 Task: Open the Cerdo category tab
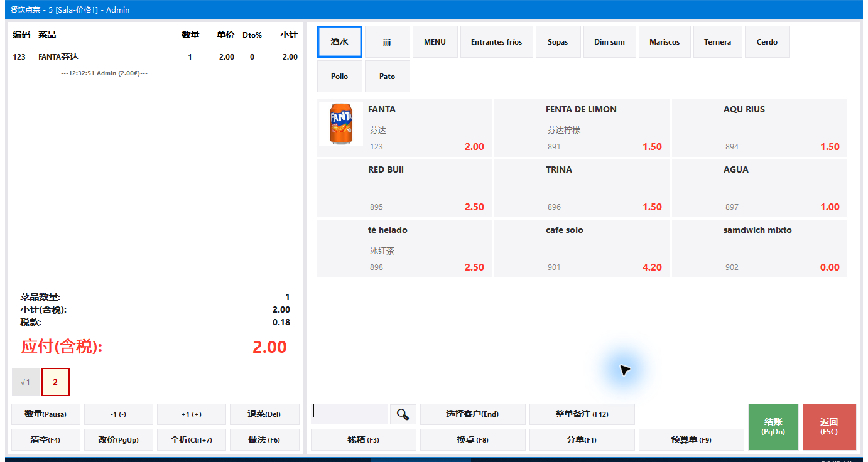(x=767, y=42)
